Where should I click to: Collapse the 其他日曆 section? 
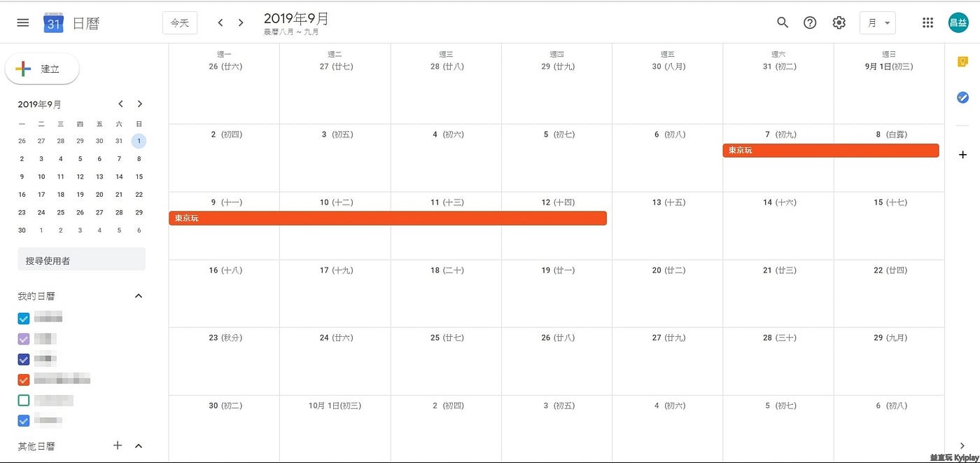coord(139,445)
